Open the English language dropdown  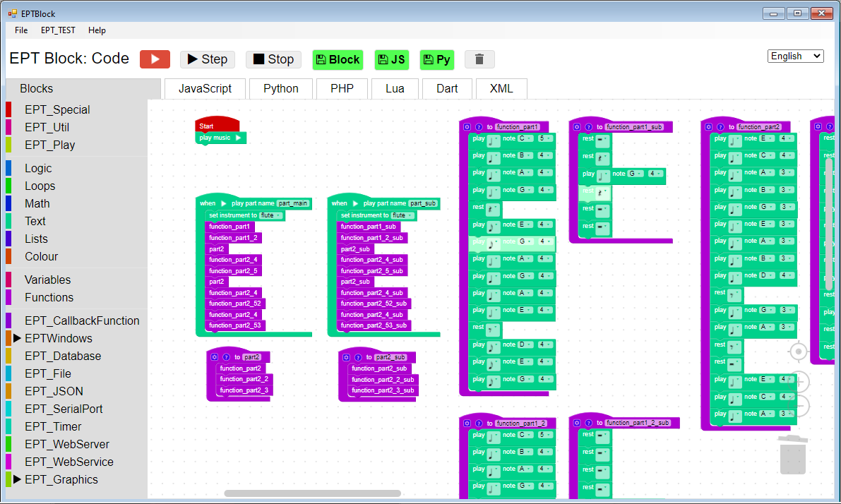(x=795, y=56)
